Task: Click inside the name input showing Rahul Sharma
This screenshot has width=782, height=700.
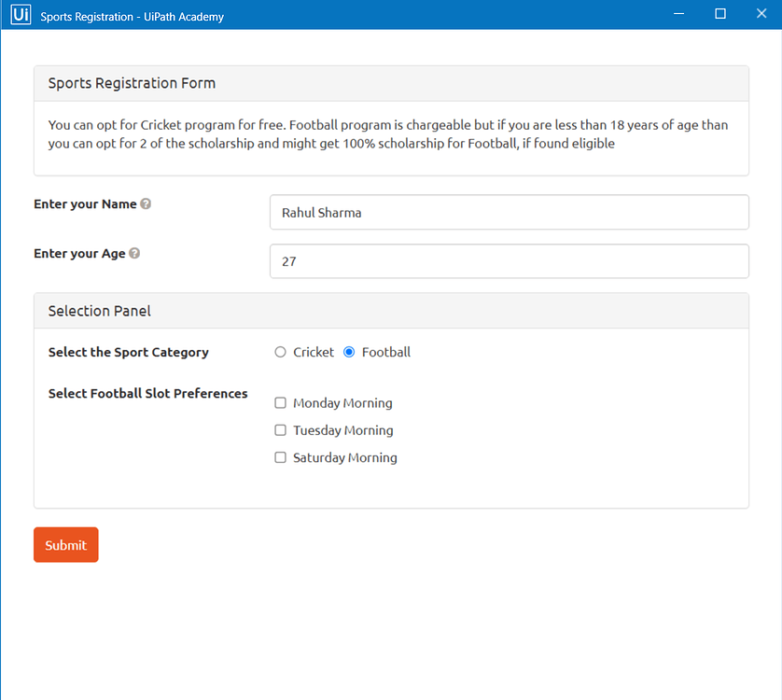Action: [509, 212]
